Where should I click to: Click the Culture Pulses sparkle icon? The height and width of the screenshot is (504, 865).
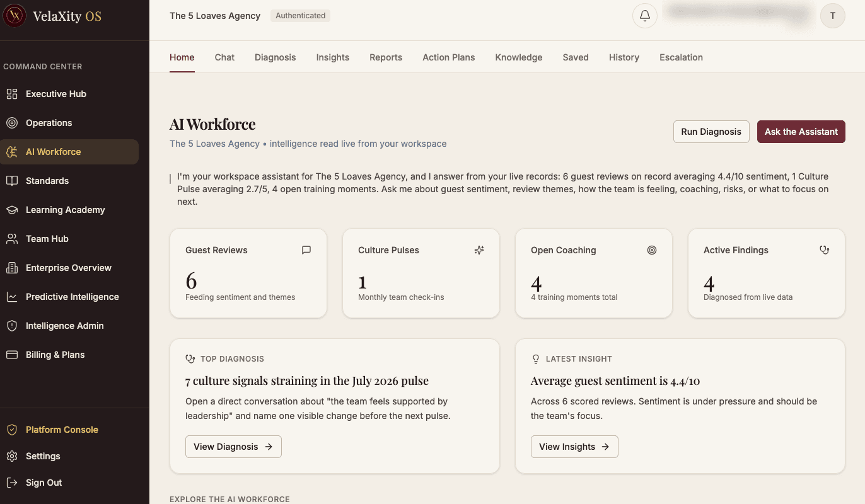(x=479, y=250)
